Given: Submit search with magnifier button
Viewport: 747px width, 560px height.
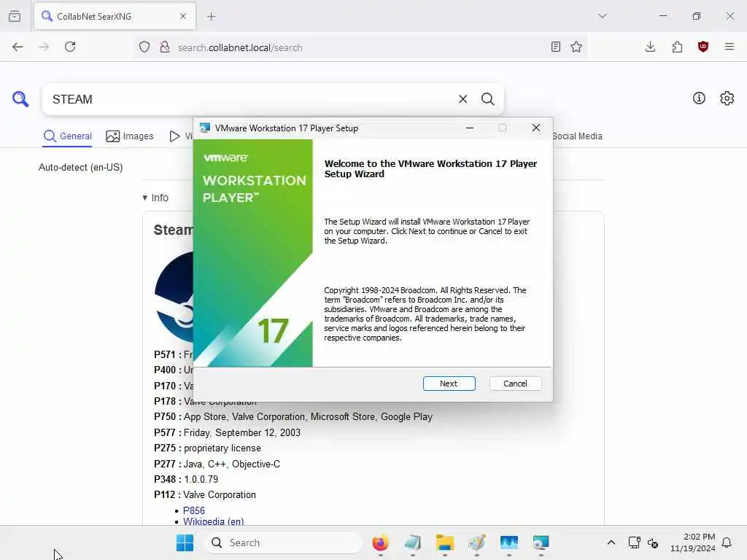Looking at the screenshot, I should tap(487, 99).
